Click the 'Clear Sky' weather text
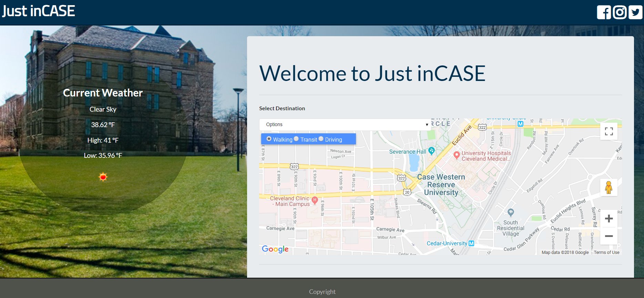The width and height of the screenshot is (644, 298). pyautogui.click(x=103, y=109)
